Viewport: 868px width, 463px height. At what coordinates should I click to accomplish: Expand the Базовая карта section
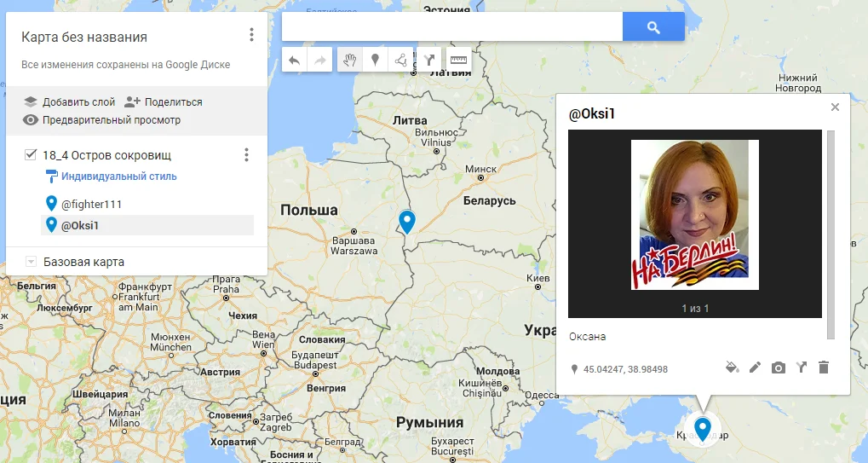pyautogui.click(x=32, y=262)
